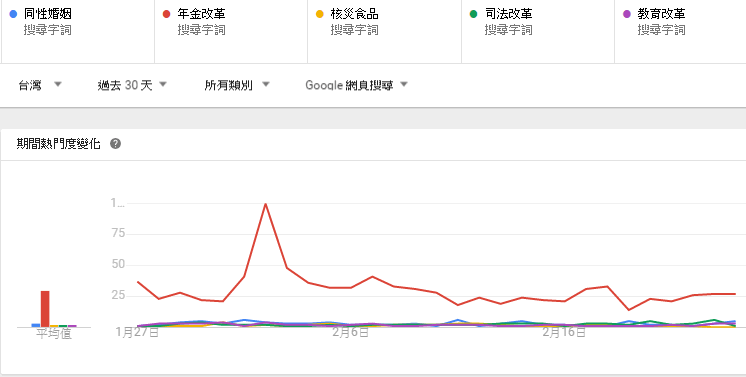Open the 過去 30 天 time range dropdown
746x377 pixels.
pyautogui.click(x=132, y=85)
